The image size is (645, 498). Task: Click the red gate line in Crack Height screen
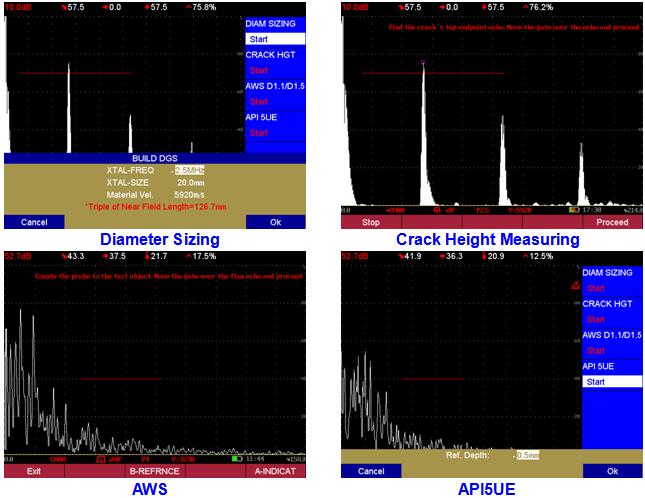click(x=433, y=73)
